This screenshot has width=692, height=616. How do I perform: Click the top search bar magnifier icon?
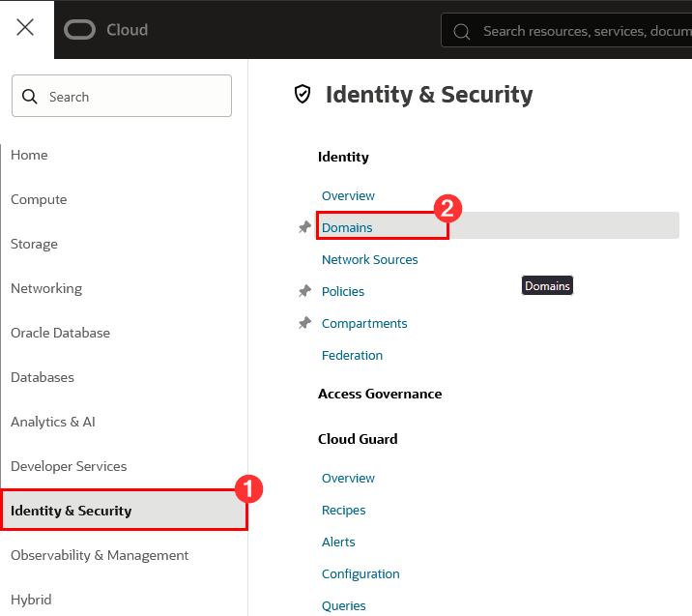(x=462, y=31)
